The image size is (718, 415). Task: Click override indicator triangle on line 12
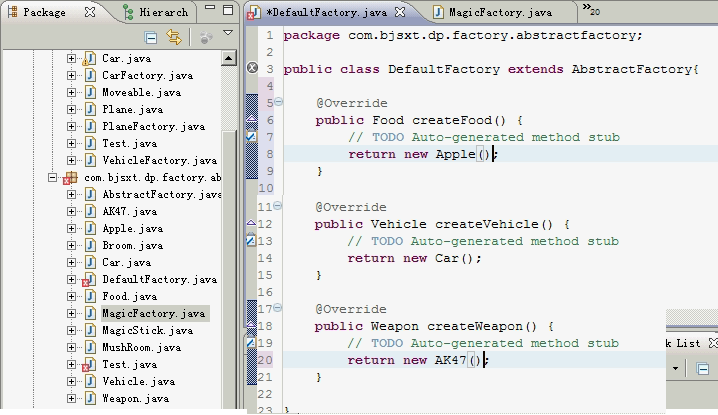(251, 223)
